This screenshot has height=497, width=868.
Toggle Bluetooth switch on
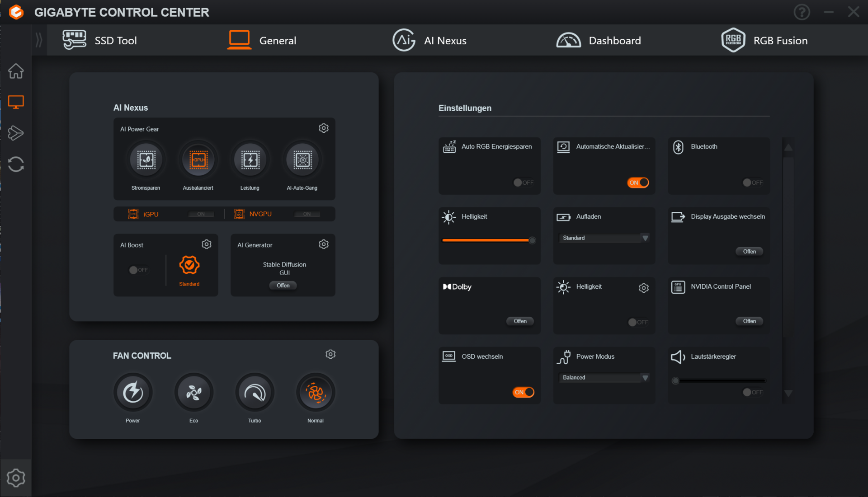click(x=753, y=183)
